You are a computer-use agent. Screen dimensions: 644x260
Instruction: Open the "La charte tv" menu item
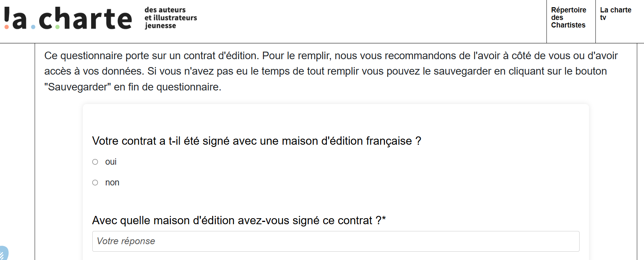pyautogui.click(x=615, y=14)
